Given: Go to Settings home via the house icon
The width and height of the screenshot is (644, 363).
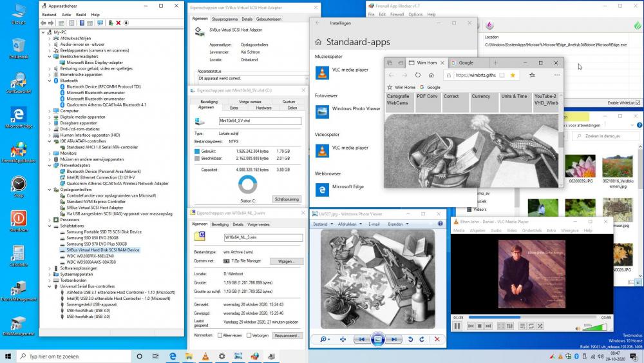Looking at the screenshot, I should [x=317, y=43].
